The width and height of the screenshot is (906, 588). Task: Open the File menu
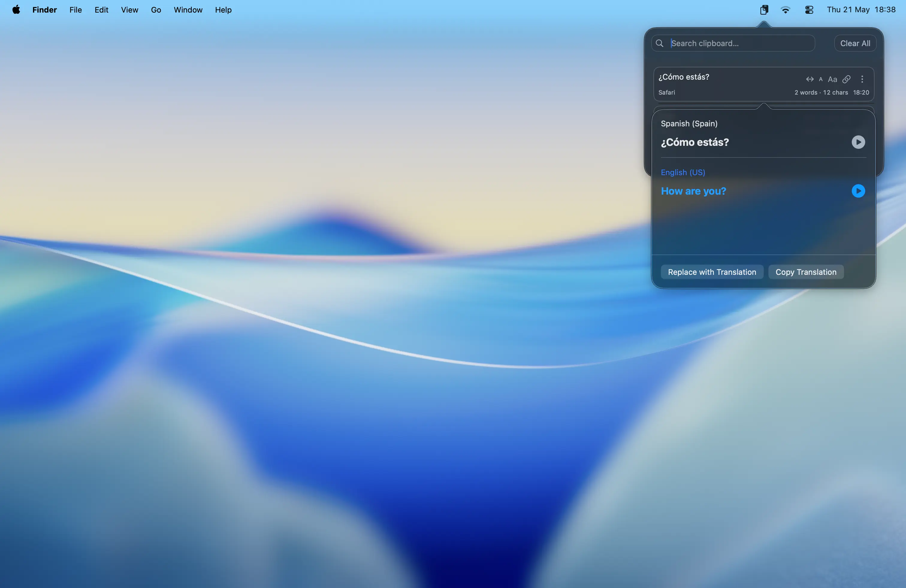tap(76, 10)
